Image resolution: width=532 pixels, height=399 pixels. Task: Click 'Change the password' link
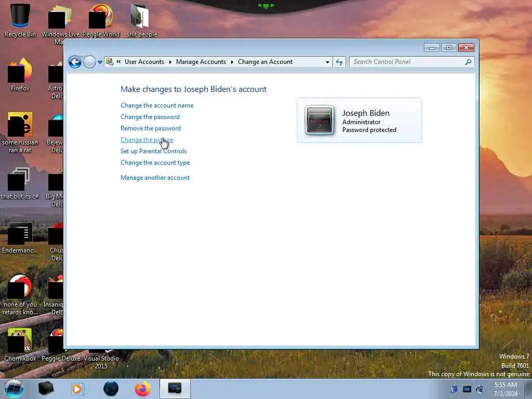coord(150,117)
